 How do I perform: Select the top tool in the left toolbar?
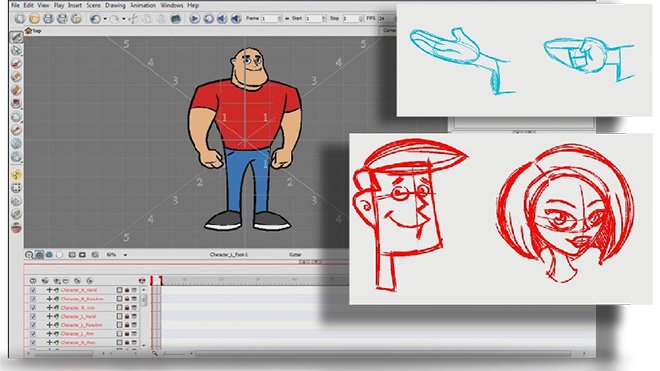pos(16,37)
